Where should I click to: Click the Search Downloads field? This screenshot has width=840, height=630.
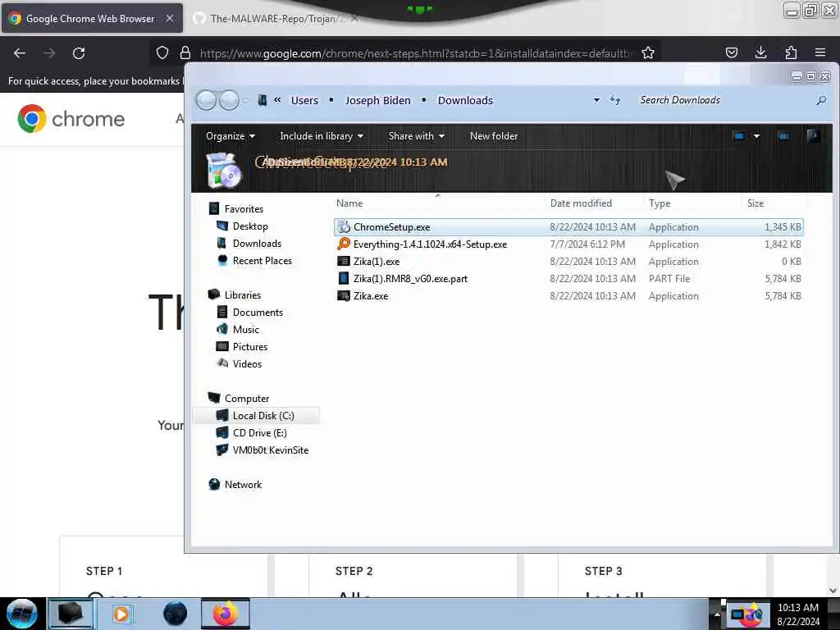724,100
